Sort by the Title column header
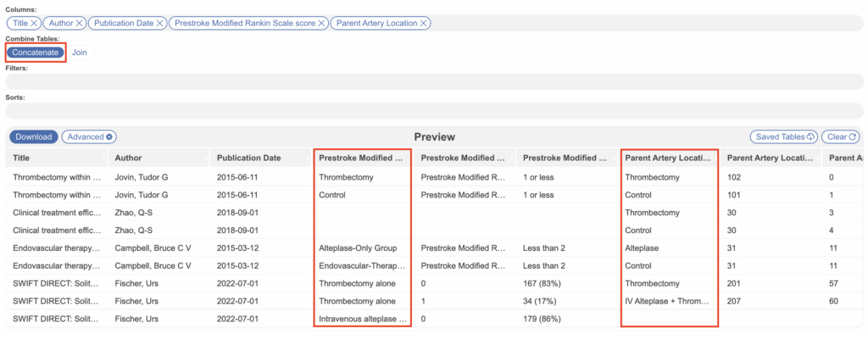Viewport: 868px width, 339px height. tap(56, 158)
